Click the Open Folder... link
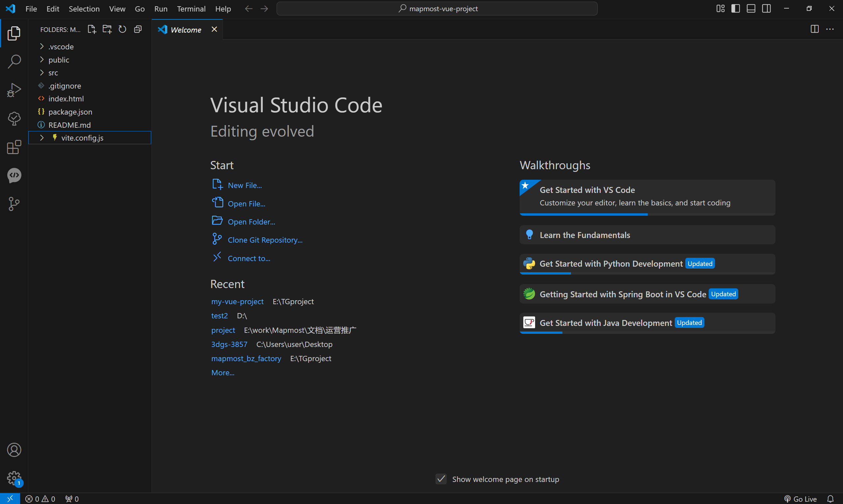 (x=251, y=222)
